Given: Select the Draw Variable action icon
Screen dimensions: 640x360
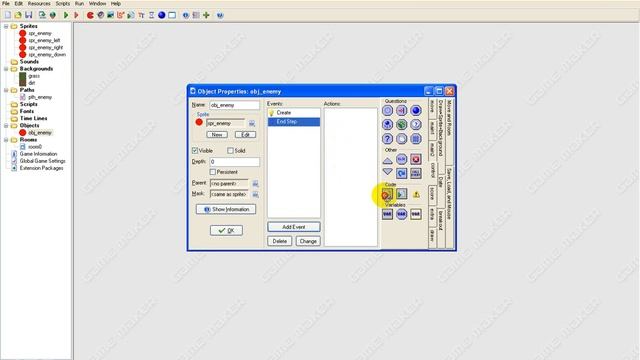Looking at the screenshot, I should tap(416, 214).
